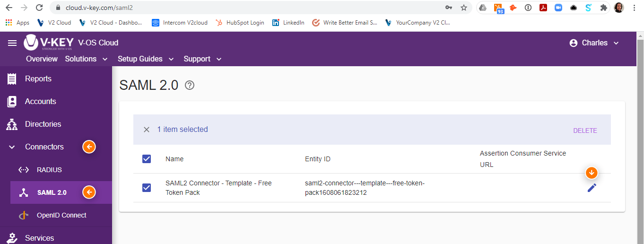Edit the SAML2 Connector with pencil icon
Image resolution: width=644 pixels, height=244 pixels.
(592, 188)
